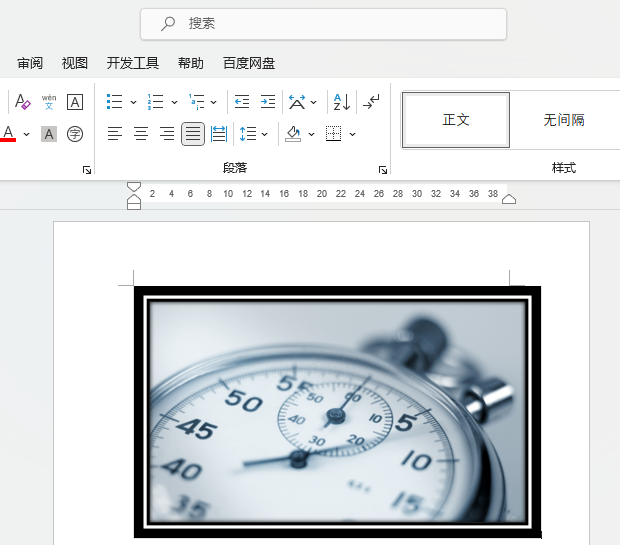Decrease paragraph indent

(x=242, y=102)
